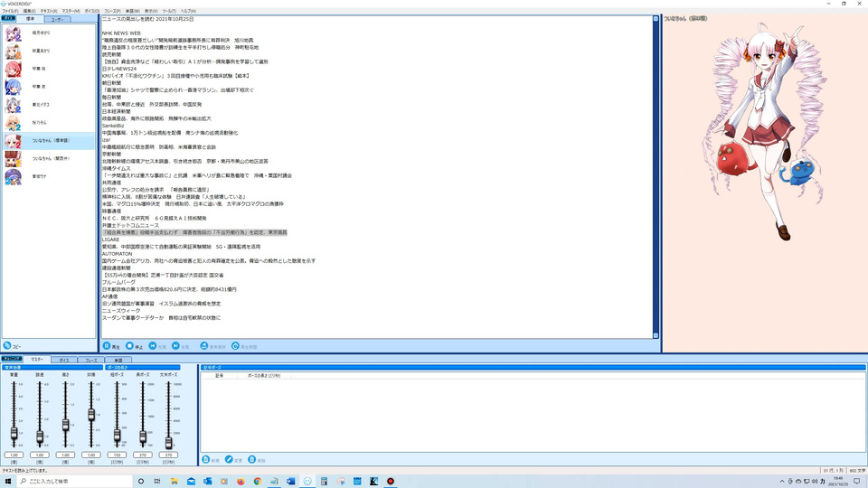Open Chrome from the taskbar
The image size is (868, 488).
(x=258, y=482)
